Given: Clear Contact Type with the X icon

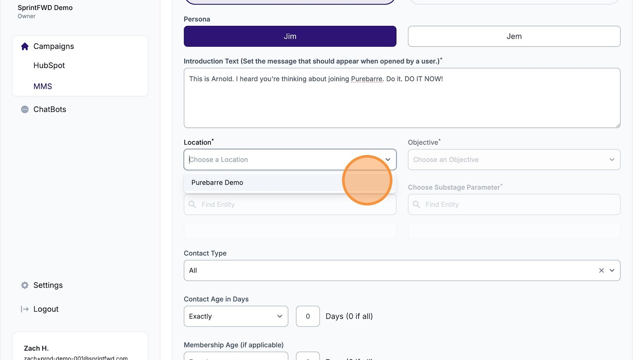Looking at the screenshot, I should click(601, 271).
